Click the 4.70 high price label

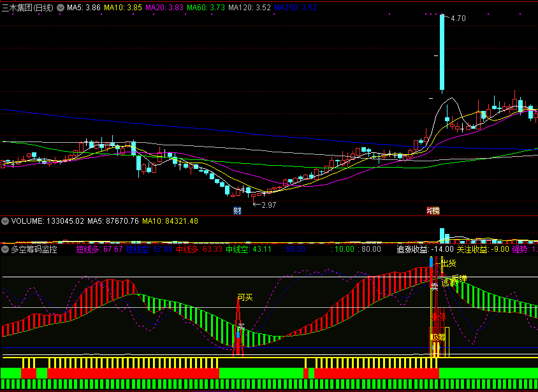(x=458, y=18)
